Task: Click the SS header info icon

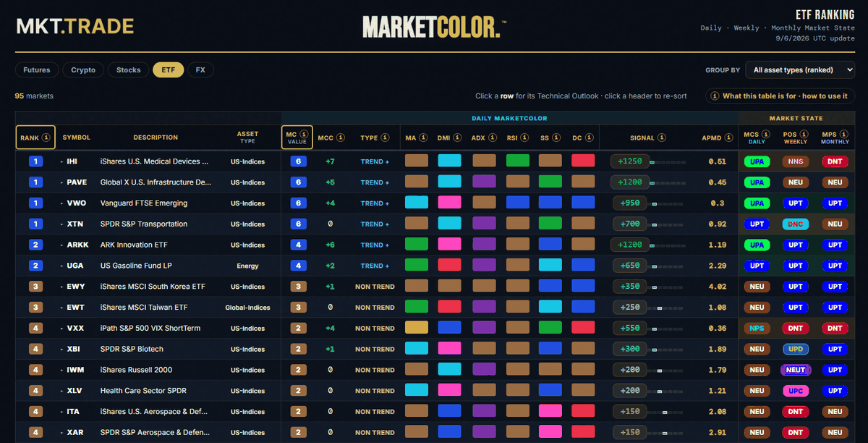Action: click(556, 138)
